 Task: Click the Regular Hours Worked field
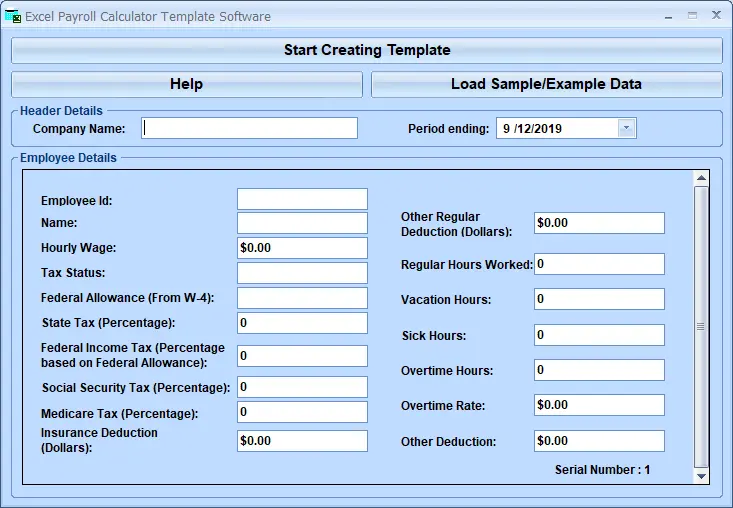coord(599,264)
